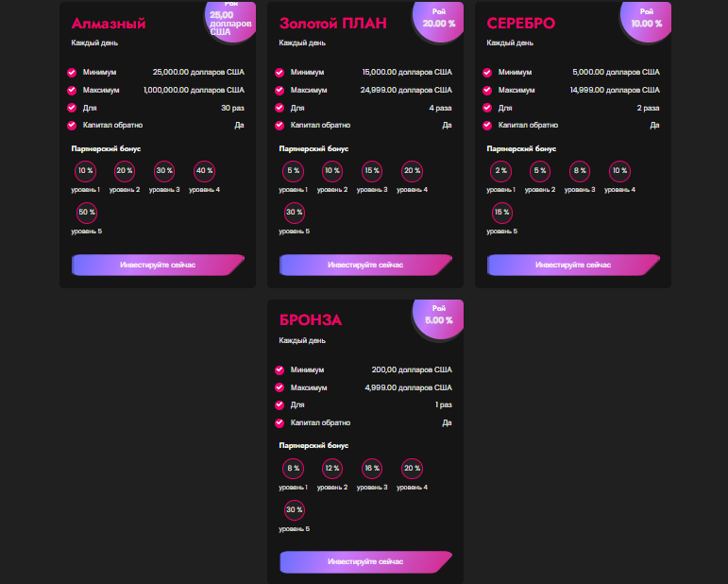Click the БРОНЗА plan title
The image size is (728, 584).
click(311, 320)
